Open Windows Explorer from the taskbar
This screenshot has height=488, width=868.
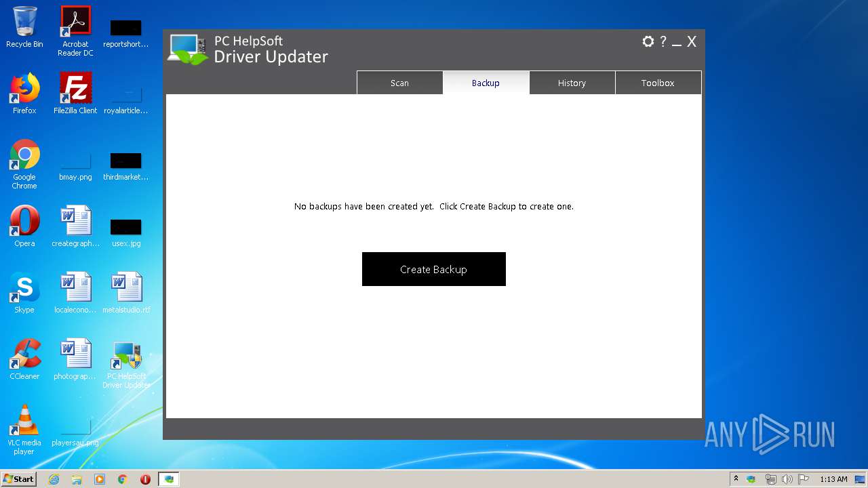[x=77, y=479]
